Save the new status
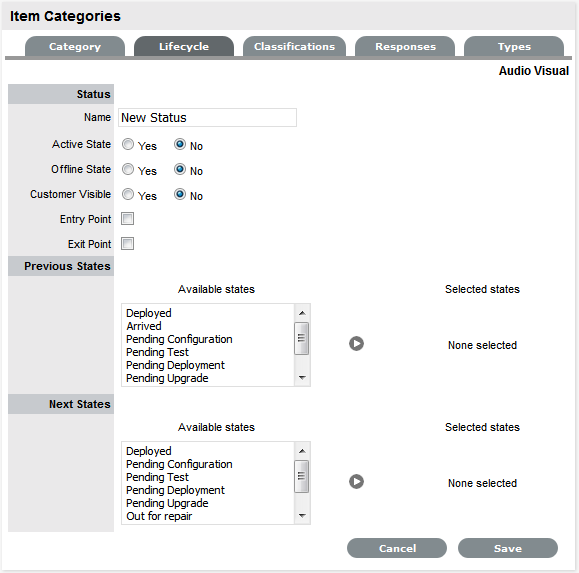This screenshot has width=579, height=573. [508, 548]
